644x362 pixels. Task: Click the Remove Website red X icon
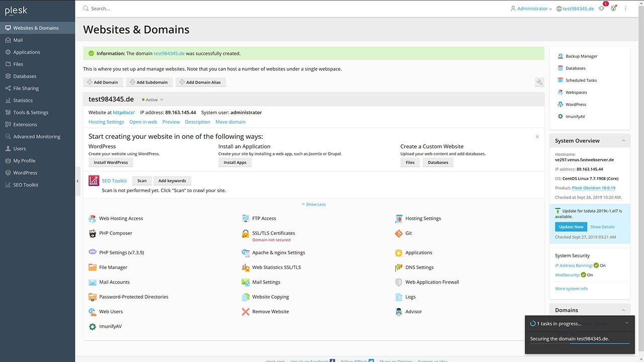pos(246,312)
